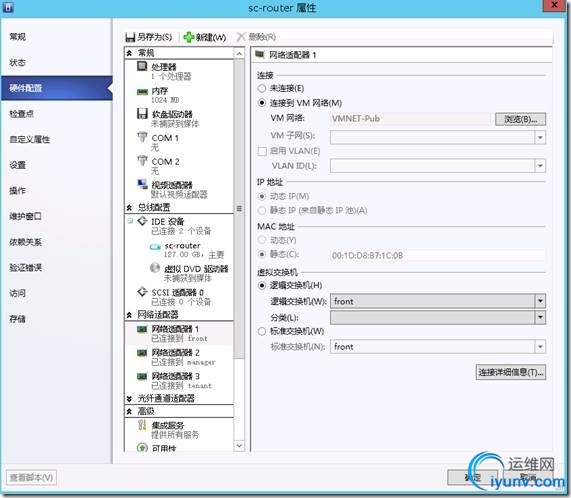
Task: Select the sc-router virtual disk icon
Action: [x=155, y=247]
